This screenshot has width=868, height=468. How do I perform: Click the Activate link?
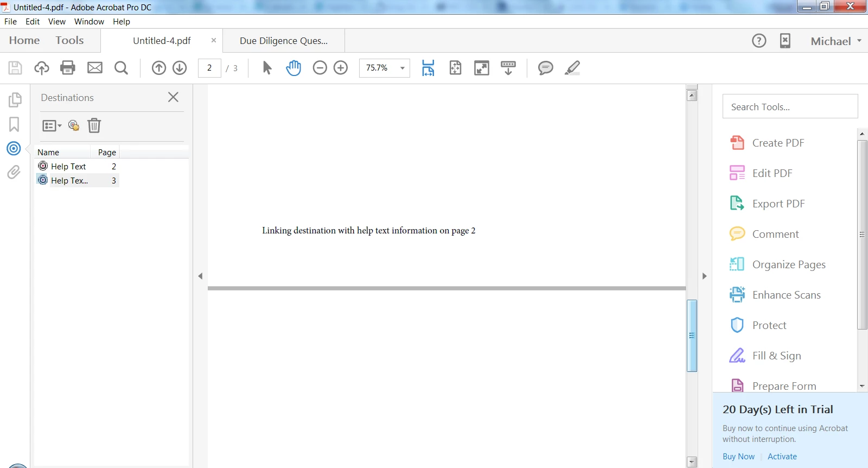tap(782, 457)
